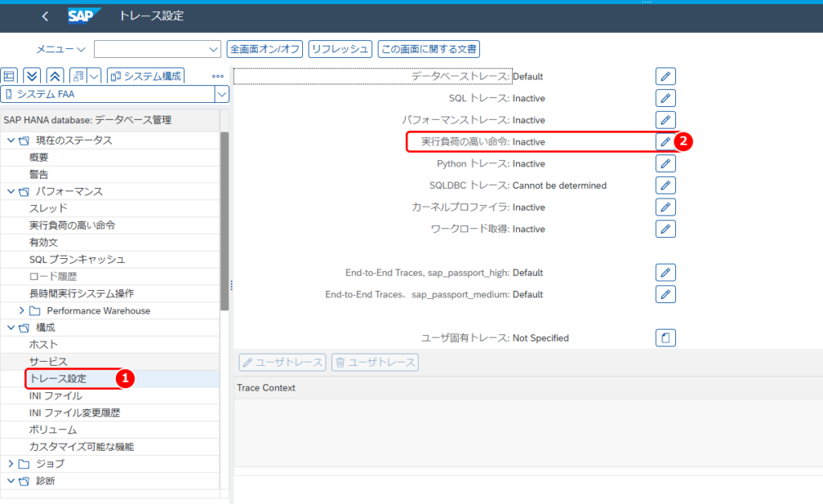
Task: Click the navigation tree vertical scrollbar
Action: (x=225, y=220)
